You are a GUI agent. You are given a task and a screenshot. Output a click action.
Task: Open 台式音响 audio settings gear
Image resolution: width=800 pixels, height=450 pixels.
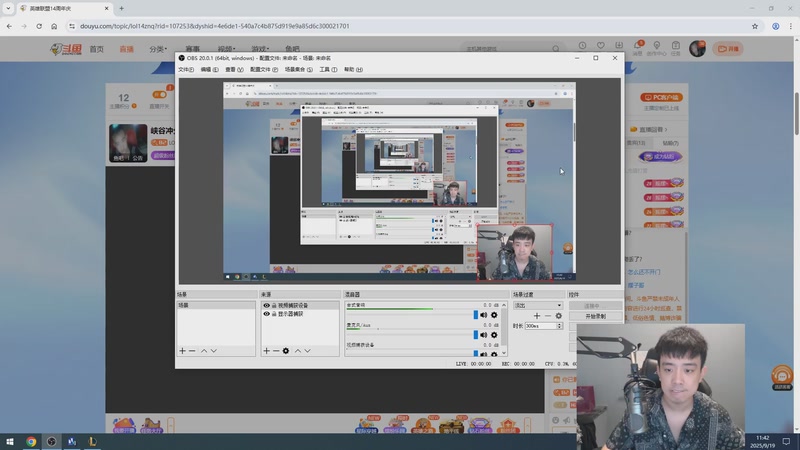coord(494,315)
